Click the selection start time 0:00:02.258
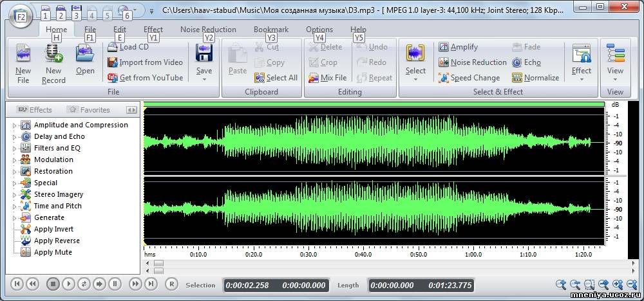Screen dimensions: 644x301 [x=247, y=286]
